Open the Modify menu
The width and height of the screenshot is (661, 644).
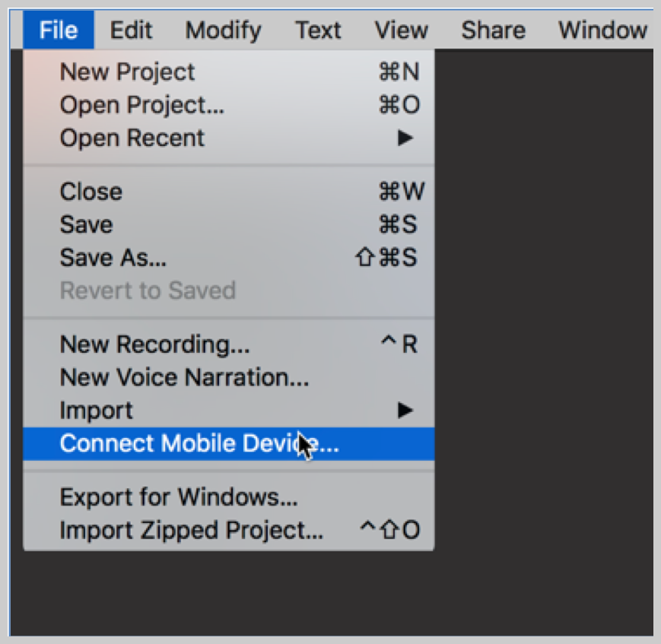click(x=224, y=30)
